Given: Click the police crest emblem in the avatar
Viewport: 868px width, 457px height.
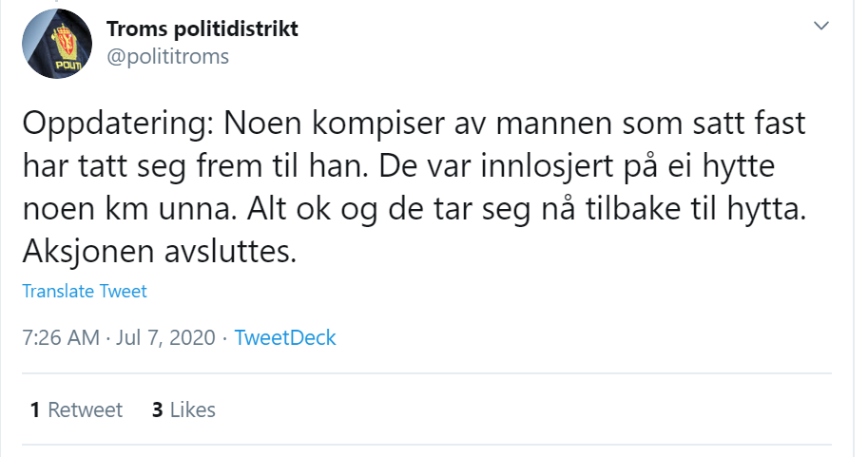Looking at the screenshot, I should coord(68,41).
